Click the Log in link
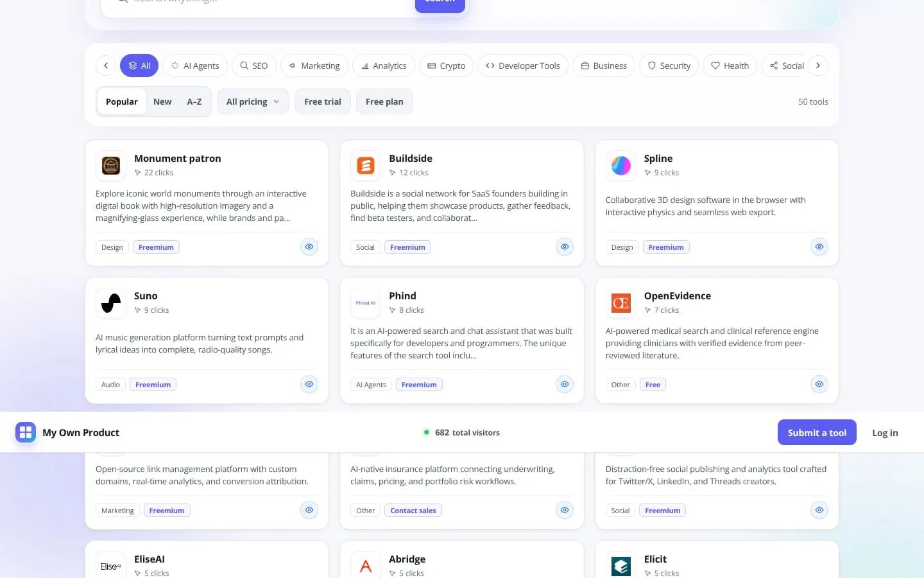924x578 pixels. click(885, 433)
